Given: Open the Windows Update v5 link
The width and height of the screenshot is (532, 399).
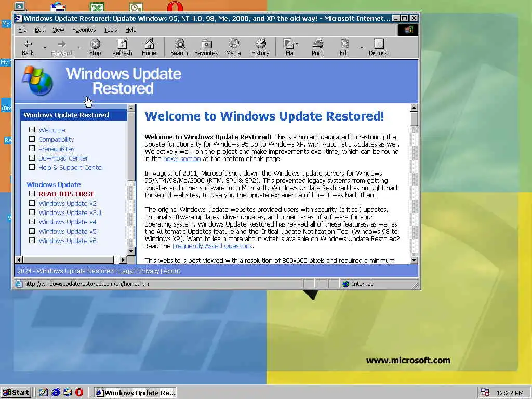Looking at the screenshot, I should pos(68,231).
